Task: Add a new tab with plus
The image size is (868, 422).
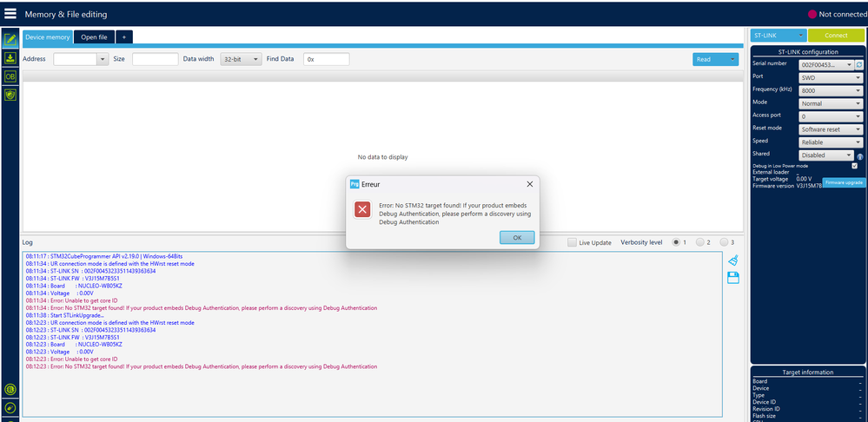Action: [x=124, y=37]
